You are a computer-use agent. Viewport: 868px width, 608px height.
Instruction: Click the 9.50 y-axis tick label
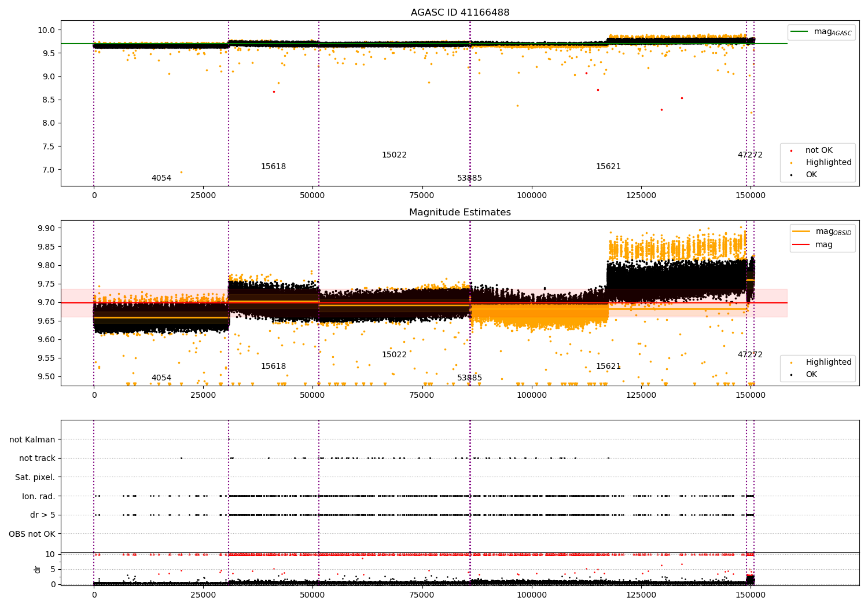pos(47,376)
